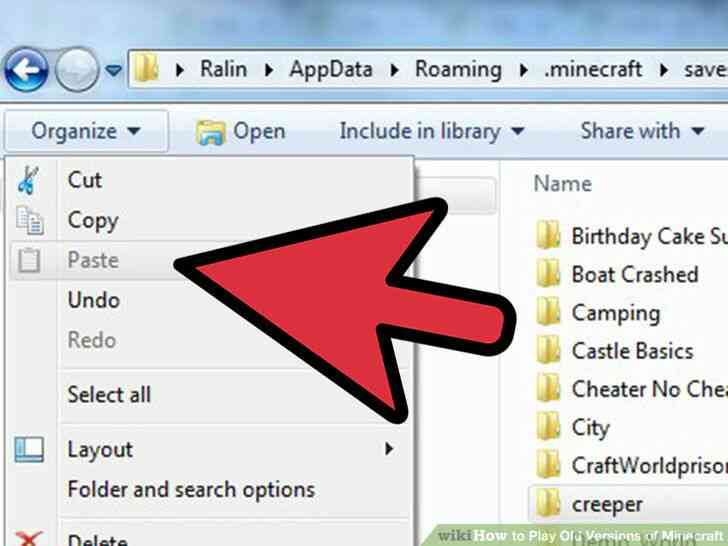Click the clipboard Paste icon

[29, 260]
